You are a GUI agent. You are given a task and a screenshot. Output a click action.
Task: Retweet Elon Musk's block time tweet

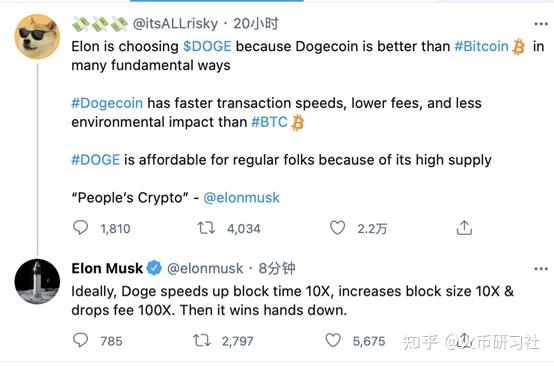(202, 340)
